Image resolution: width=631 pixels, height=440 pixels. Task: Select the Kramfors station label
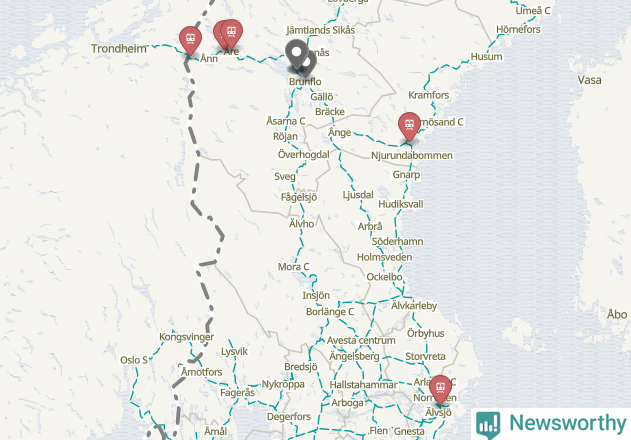429,95
